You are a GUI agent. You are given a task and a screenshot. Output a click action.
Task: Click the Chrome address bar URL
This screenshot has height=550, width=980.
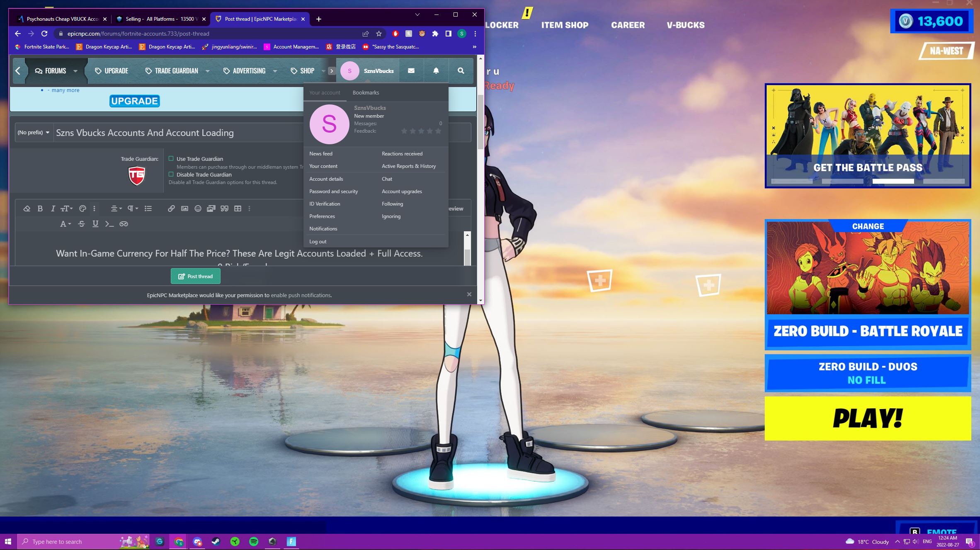(138, 34)
